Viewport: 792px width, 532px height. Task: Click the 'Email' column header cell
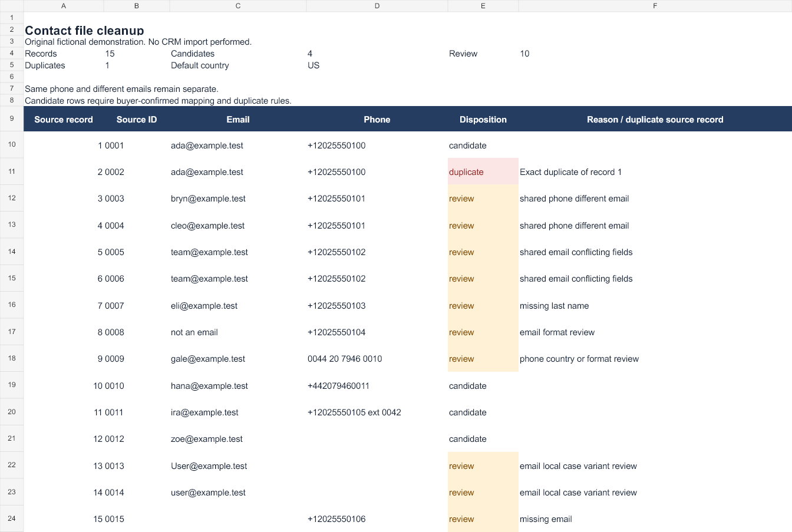click(x=238, y=119)
